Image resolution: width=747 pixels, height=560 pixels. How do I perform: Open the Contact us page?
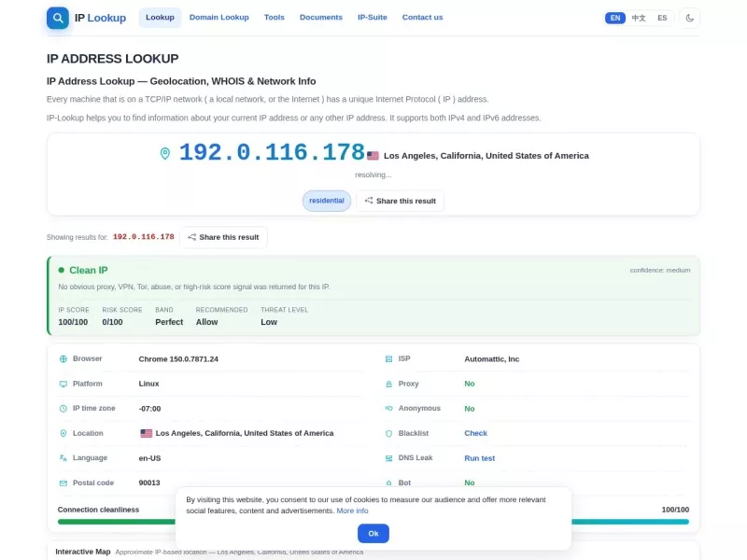[423, 18]
